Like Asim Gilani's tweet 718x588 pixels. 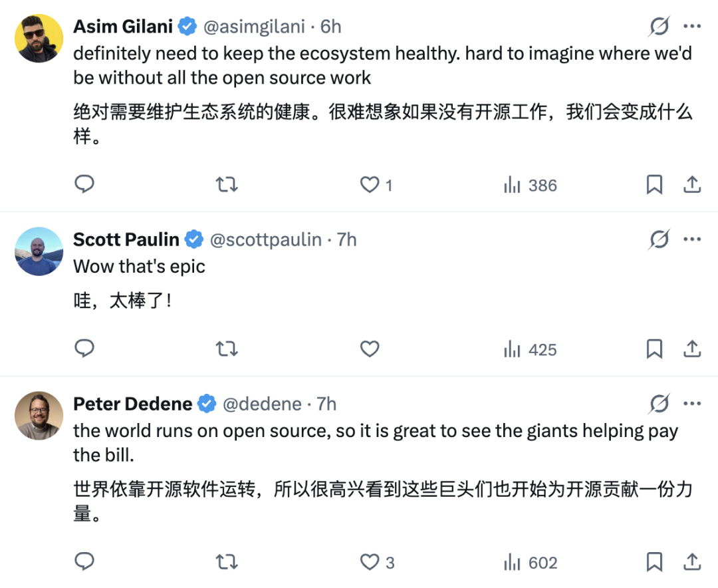[x=370, y=184]
